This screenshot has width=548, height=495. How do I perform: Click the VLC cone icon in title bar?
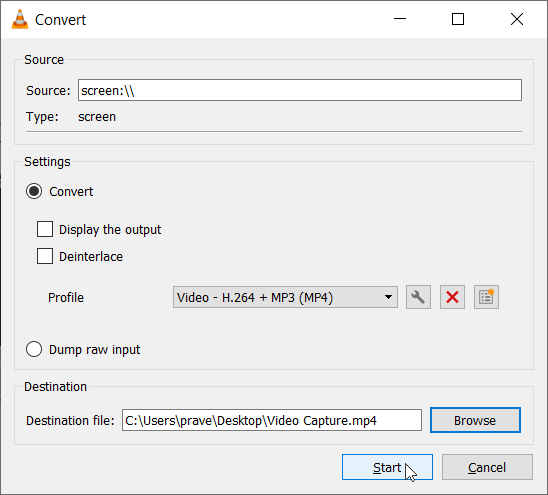click(20, 19)
